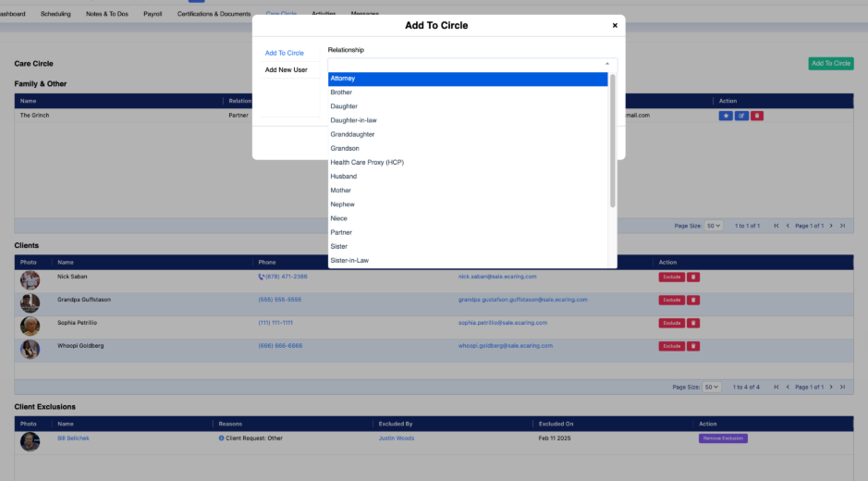Click the green Add To Circle button
This screenshot has width=868, height=481.
pos(831,64)
